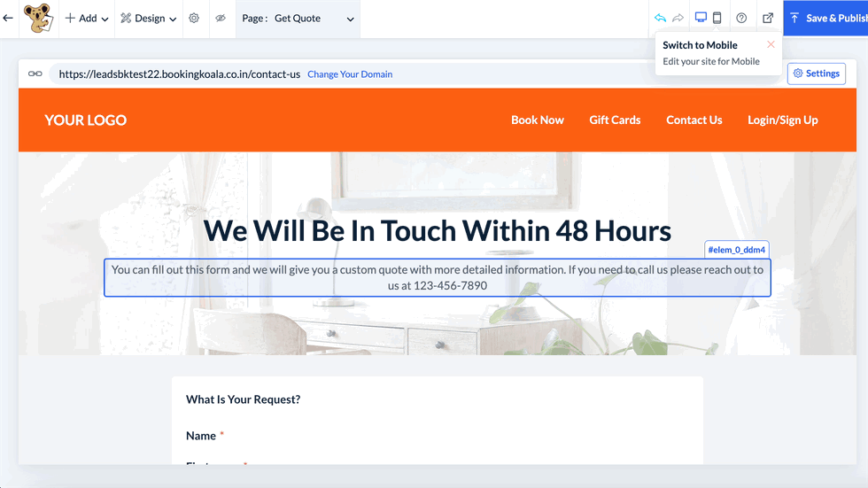Open the site settings gear icon
The image size is (868, 488).
pyautogui.click(x=194, y=19)
